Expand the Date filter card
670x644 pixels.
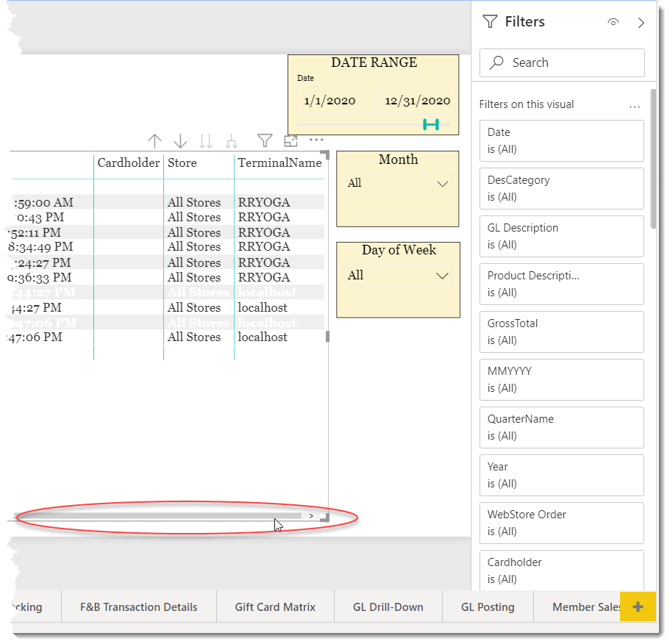(x=561, y=141)
